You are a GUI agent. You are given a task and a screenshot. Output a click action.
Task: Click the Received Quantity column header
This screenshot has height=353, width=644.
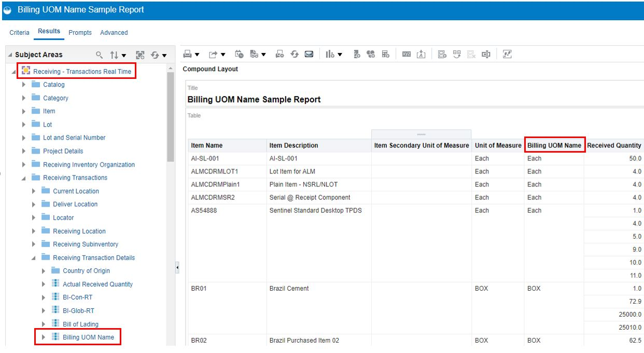[614, 145]
